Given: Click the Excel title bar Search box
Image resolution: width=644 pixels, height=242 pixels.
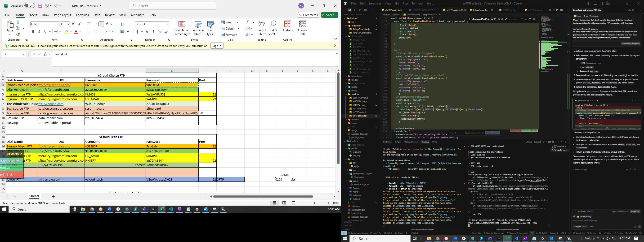Looking at the screenshot, I should coord(172,5).
